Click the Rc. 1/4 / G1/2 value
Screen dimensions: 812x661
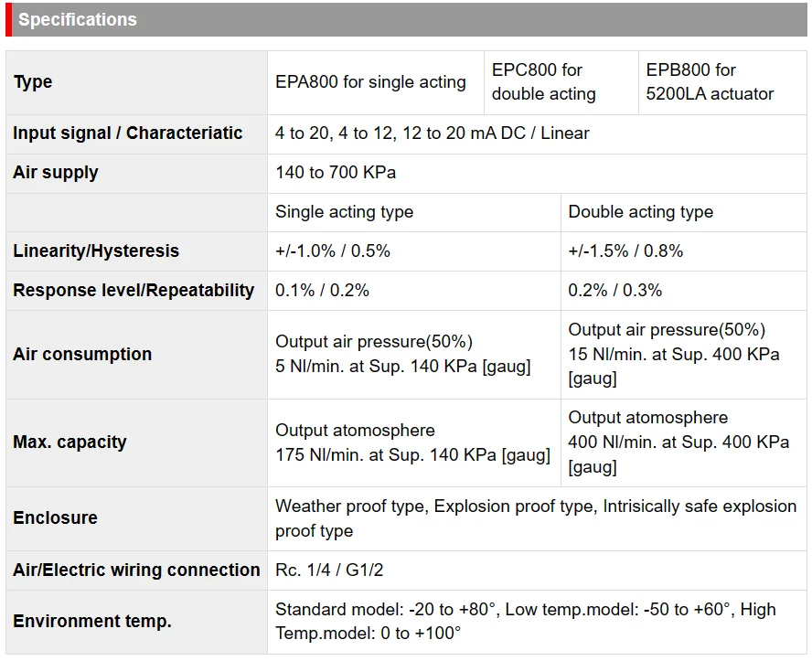[329, 570]
